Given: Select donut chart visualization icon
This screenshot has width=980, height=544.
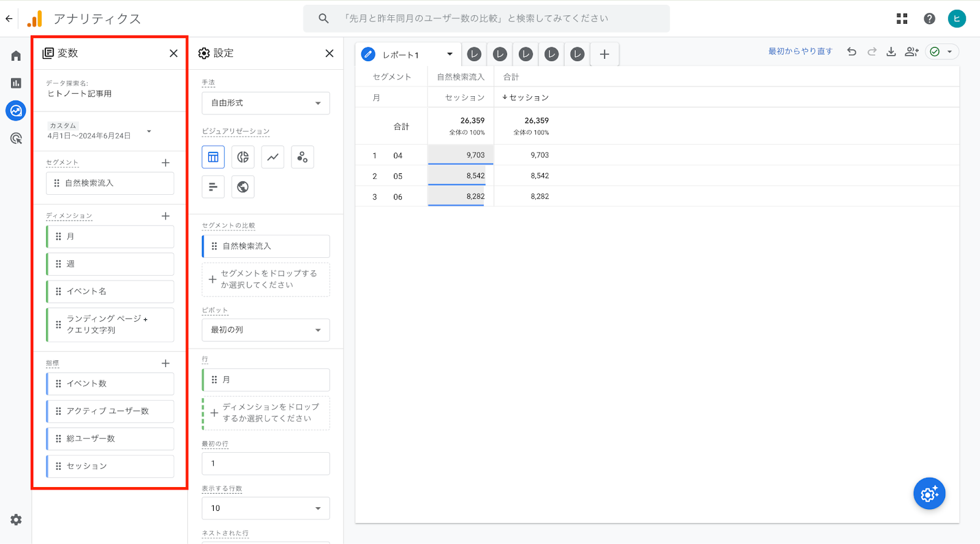Looking at the screenshot, I should pos(243,157).
